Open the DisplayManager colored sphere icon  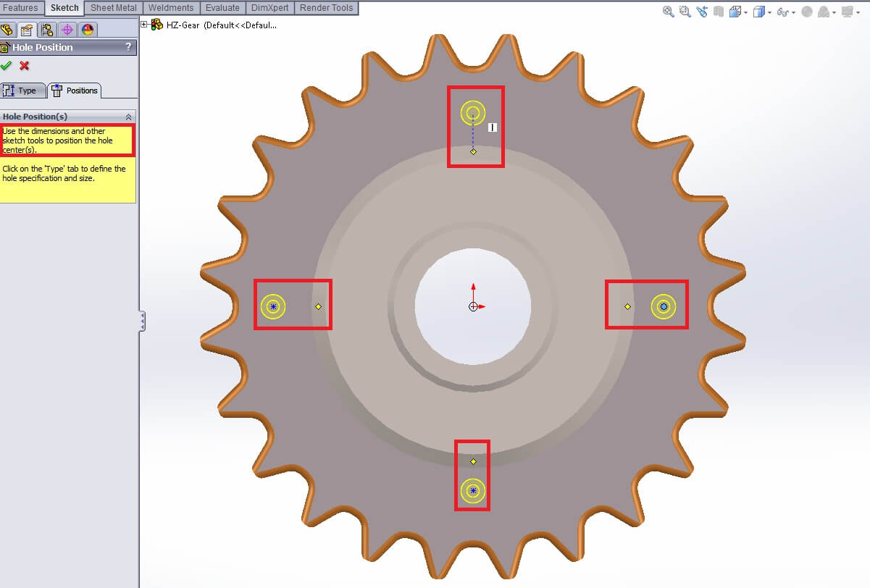88,30
